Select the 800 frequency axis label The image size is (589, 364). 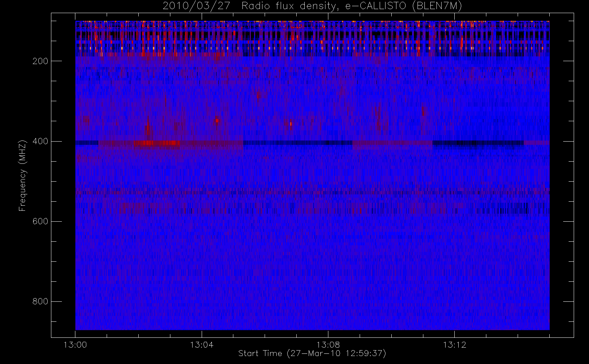pyautogui.click(x=40, y=301)
